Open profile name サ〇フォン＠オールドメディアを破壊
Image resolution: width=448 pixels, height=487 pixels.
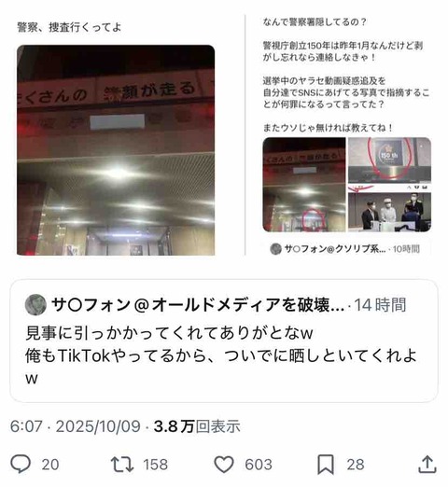click(x=198, y=305)
